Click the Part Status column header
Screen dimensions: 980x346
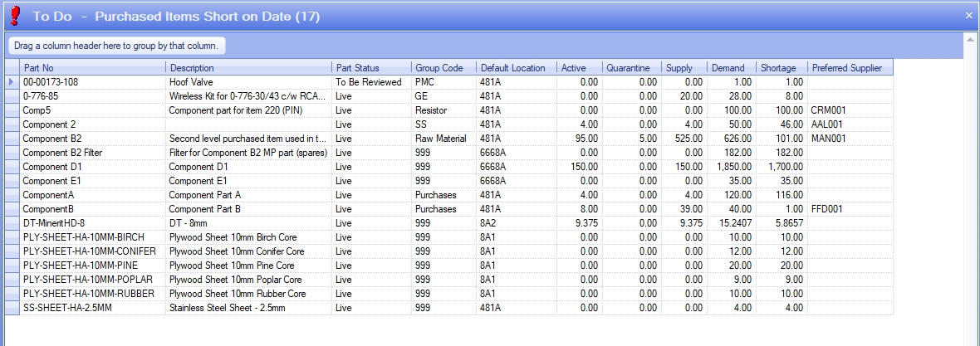pyautogui.click(x=370, y=68)
